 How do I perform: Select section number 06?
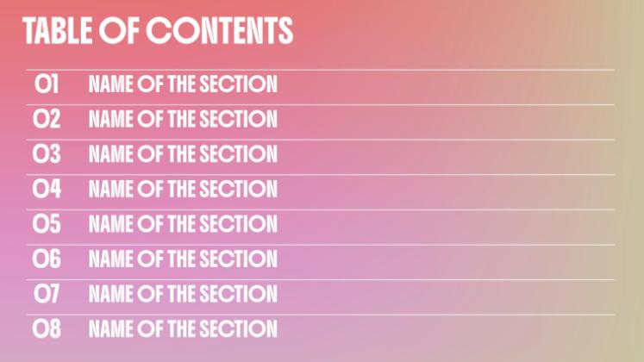click(x=47, y=259)
